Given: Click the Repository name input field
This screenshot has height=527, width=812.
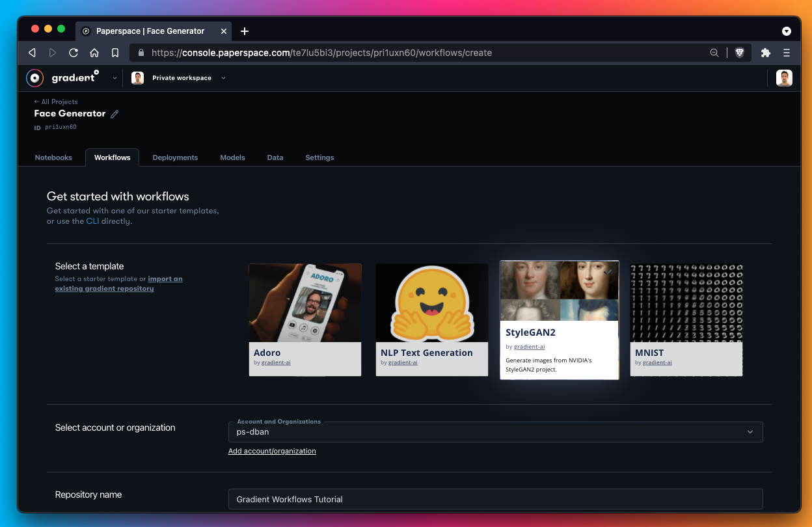Looking at the screenshot, I should pyautogui.click(x=495, y=499).
